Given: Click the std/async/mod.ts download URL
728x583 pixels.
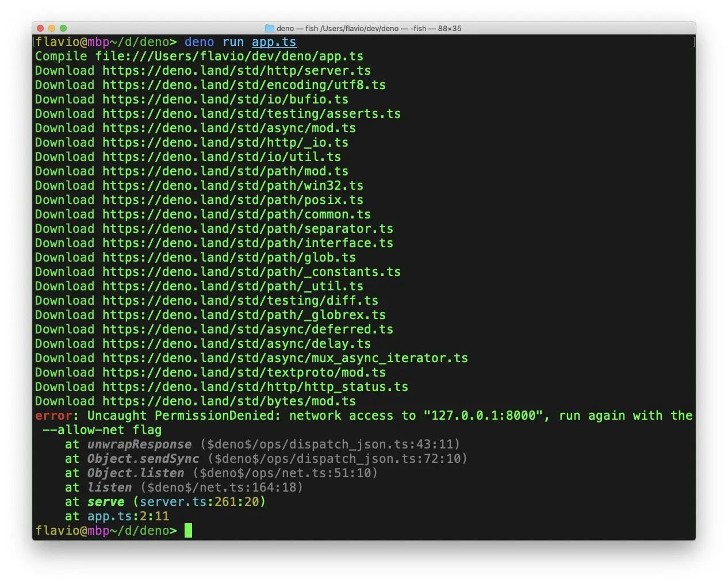Looking at the screenshot, I should tap(229, 128).
